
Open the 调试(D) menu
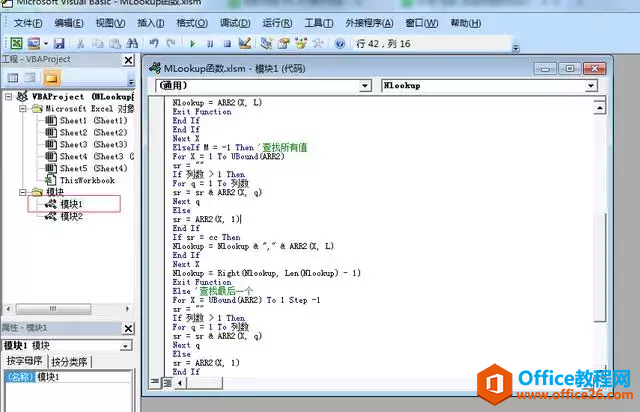click(235, 23)
